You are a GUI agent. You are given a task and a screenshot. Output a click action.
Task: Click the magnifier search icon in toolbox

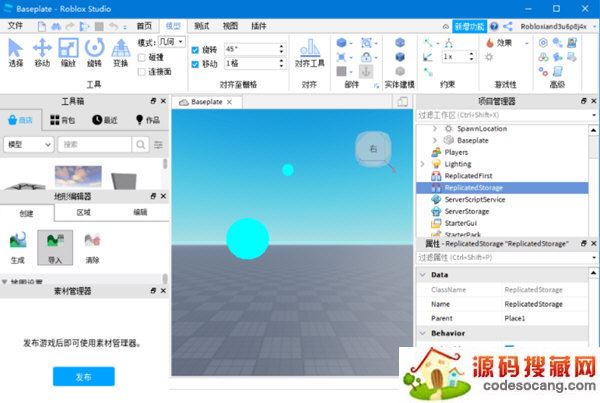tap(140, 144)
